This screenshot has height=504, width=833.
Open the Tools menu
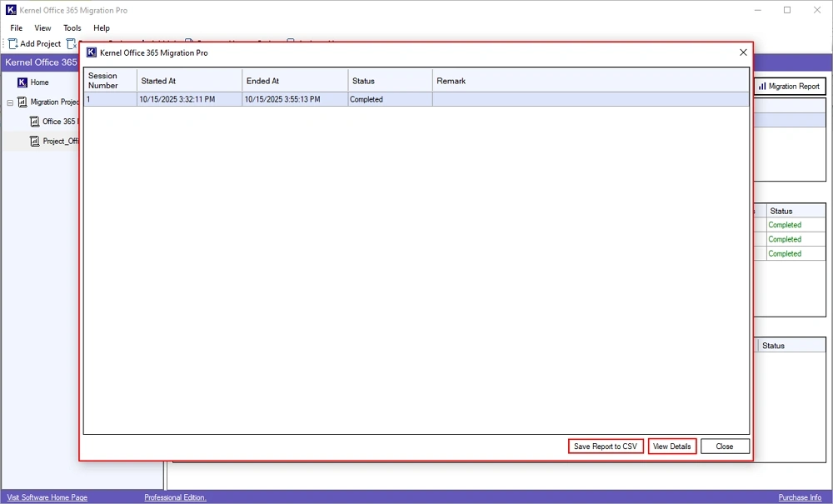(72, 28)
